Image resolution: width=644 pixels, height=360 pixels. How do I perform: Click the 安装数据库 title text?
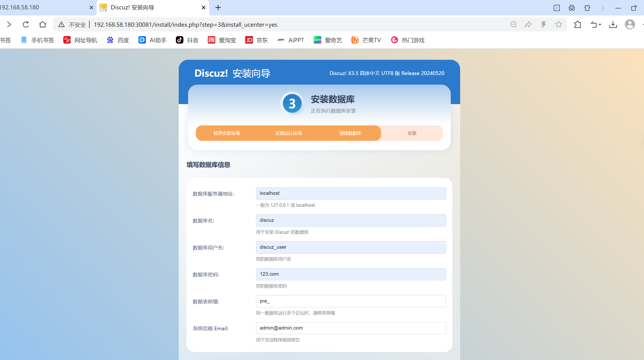coord(333,99)
